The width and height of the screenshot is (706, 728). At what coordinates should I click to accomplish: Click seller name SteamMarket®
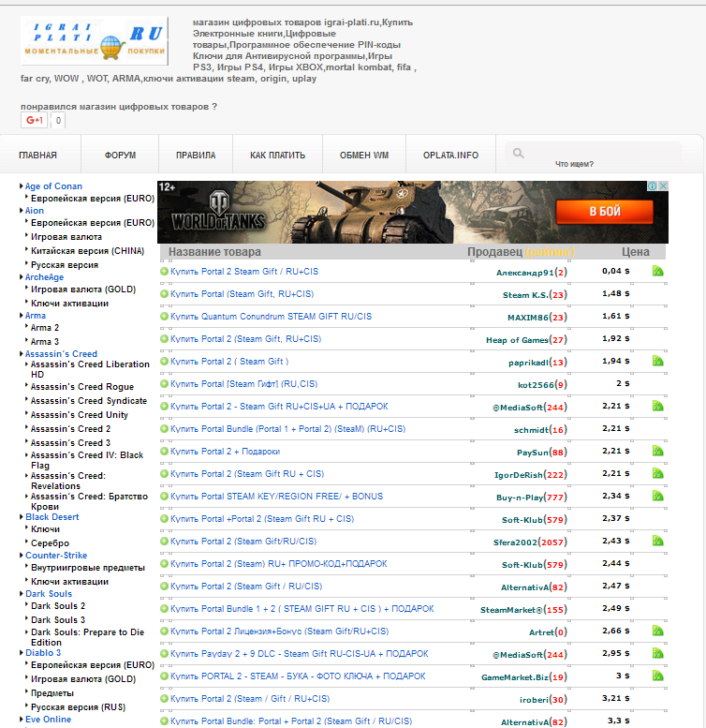511,610
